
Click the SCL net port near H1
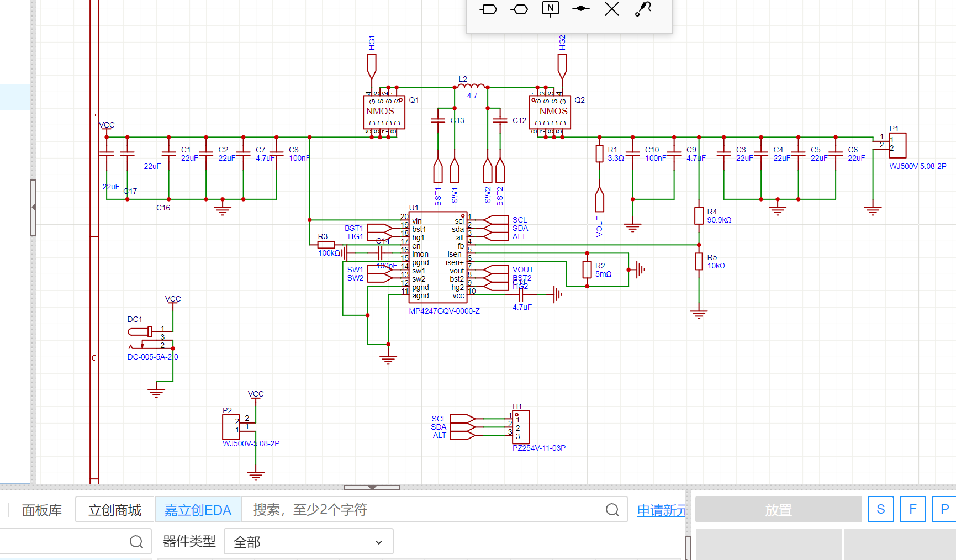coord(463,419)
